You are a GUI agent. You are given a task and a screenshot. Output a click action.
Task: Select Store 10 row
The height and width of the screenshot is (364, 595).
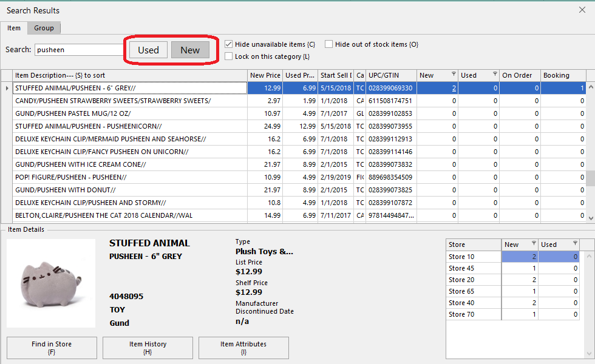pos(512,257)
